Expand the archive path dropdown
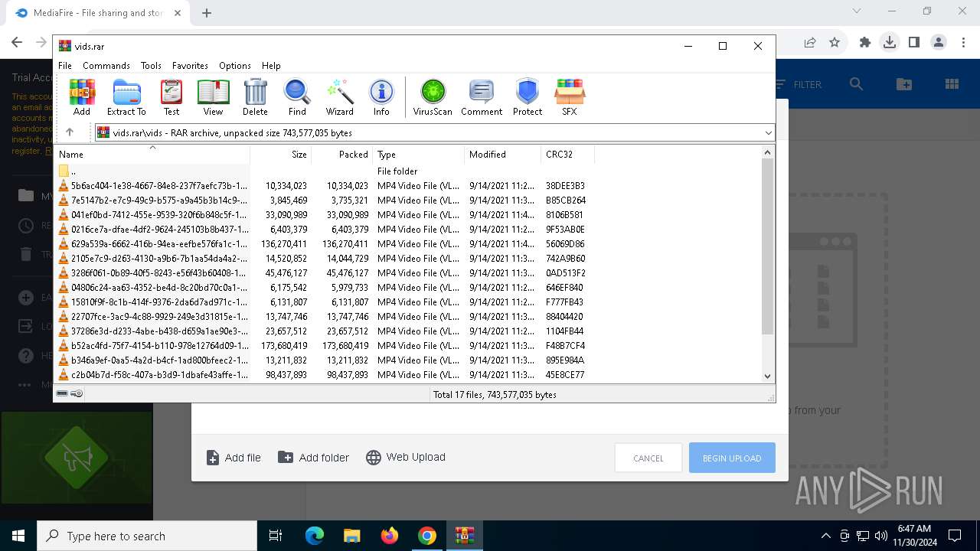 coord(768,133)
